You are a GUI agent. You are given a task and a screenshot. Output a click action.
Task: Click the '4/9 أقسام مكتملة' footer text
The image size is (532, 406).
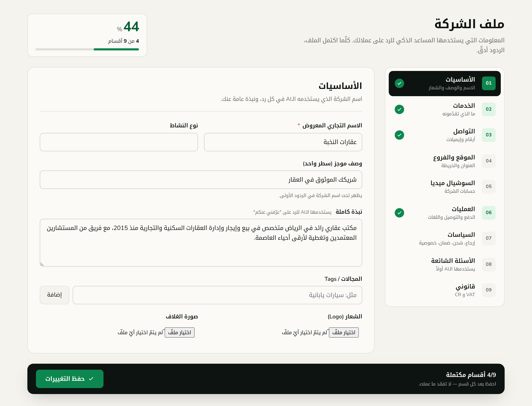coord(471,375)
